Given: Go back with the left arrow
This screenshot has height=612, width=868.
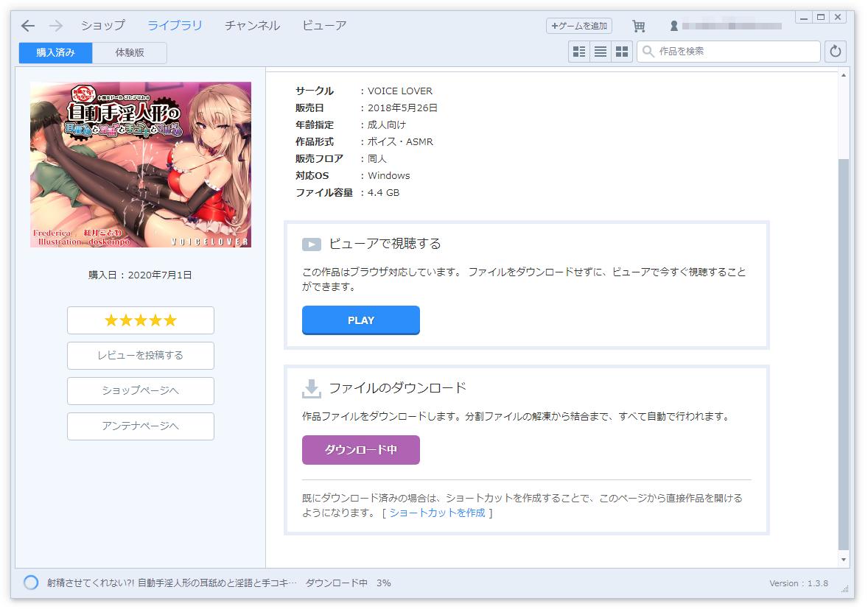Looking at the screenshot, I should pyautogui.click(x=28, y=26).
